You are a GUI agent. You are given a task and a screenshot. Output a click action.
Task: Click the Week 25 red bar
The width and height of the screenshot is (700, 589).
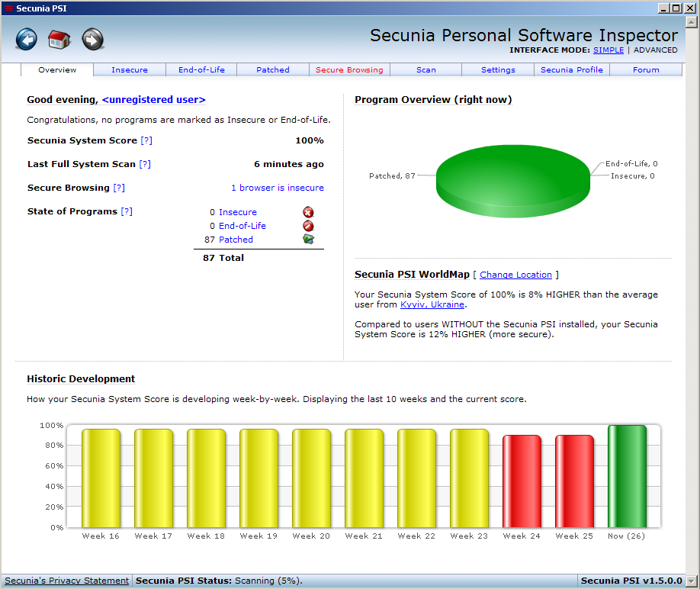point(574,481)
